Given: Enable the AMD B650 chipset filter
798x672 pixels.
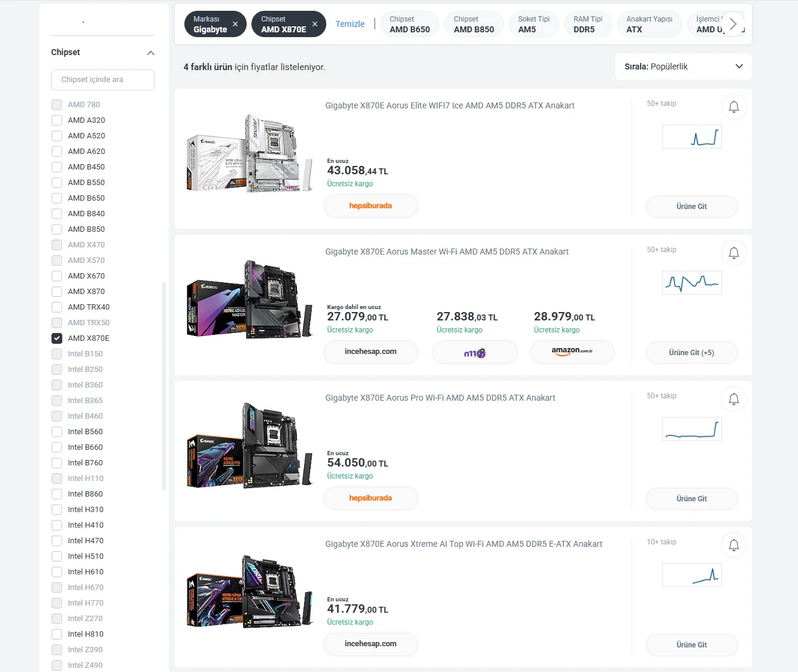Looking at the screenshot, I should point(57,198).
